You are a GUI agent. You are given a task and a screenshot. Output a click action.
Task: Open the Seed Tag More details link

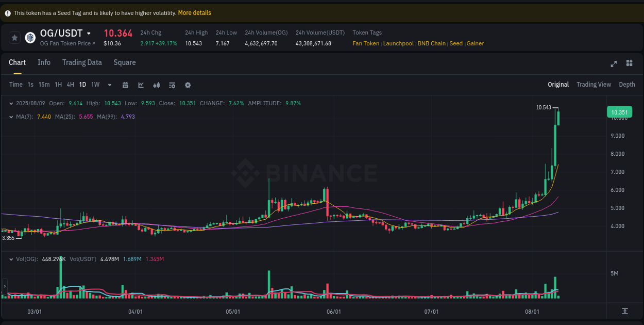(194, 12)
